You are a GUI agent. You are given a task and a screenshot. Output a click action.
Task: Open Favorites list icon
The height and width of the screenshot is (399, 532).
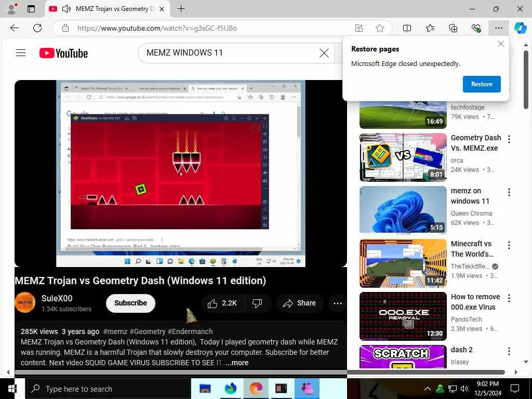point(430,28)
